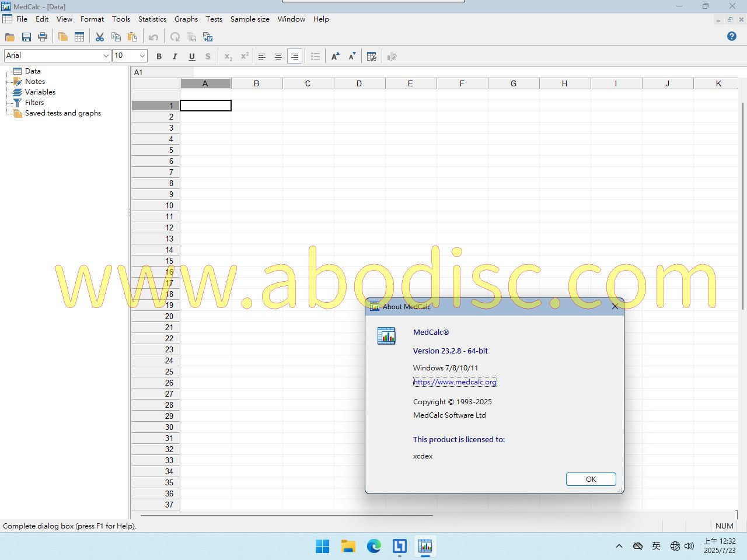Select column B header
The width and height of the screenshot is (747, 560).
[x=256, y=83]
